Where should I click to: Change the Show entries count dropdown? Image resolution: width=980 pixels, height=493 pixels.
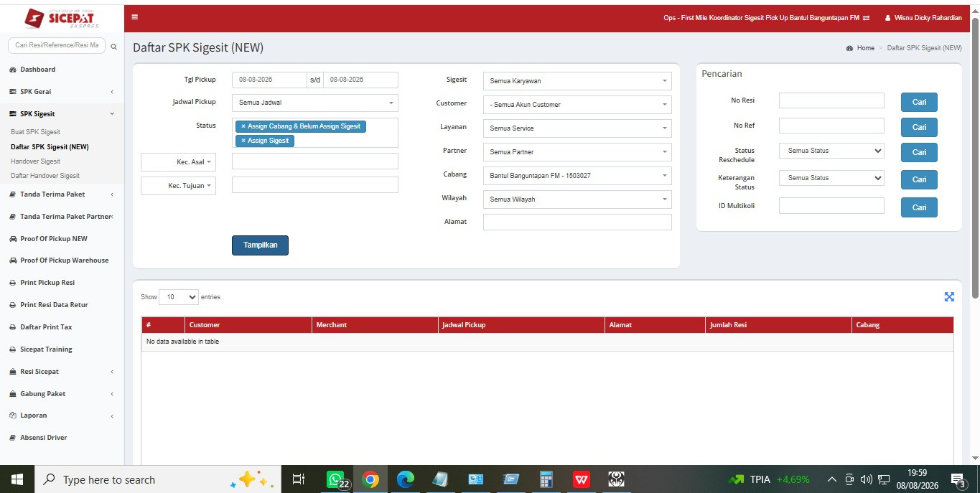[x=179, y=297]
